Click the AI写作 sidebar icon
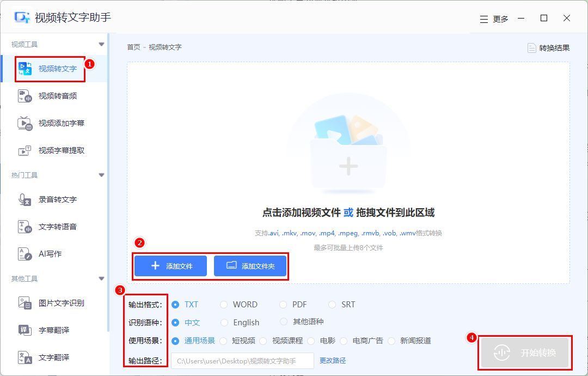Viewport: 588px width, 376px height. [x=24, y=254]
